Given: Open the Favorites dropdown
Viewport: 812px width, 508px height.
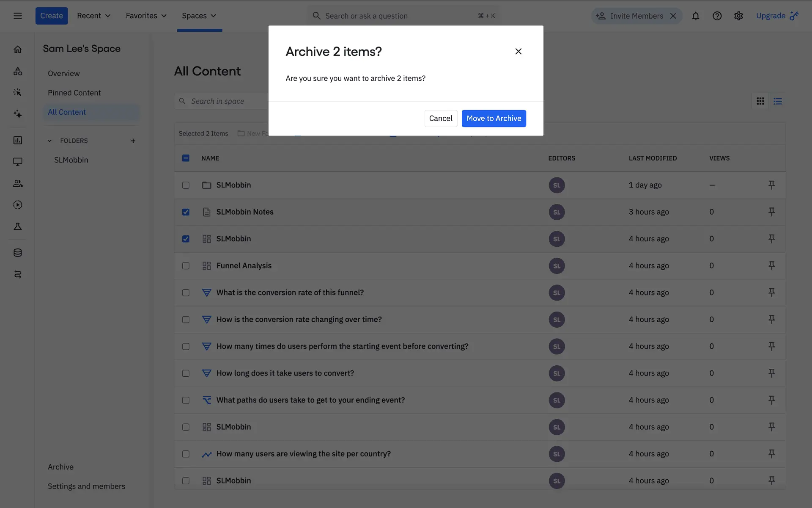Looking at the screenshot, I should 146,16.
